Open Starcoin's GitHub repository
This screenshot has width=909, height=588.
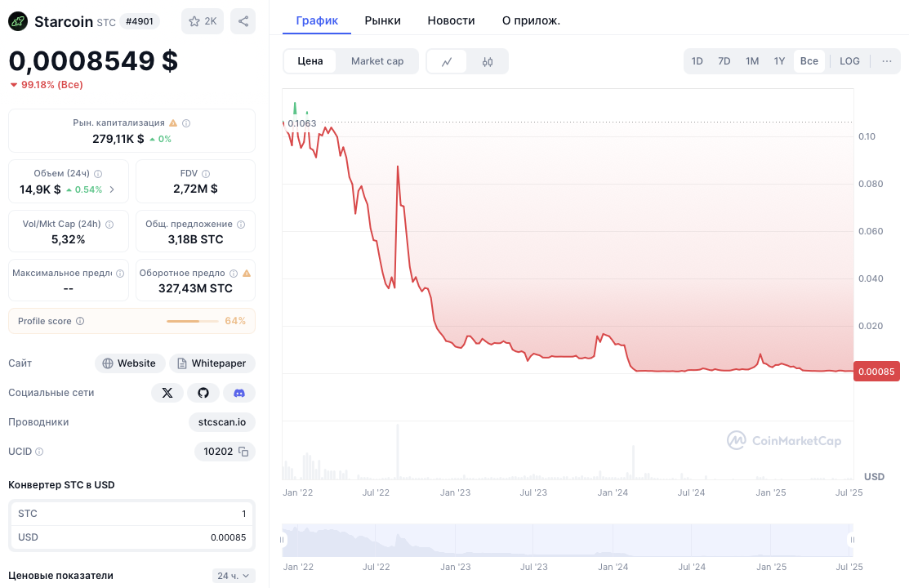(203, 393)
